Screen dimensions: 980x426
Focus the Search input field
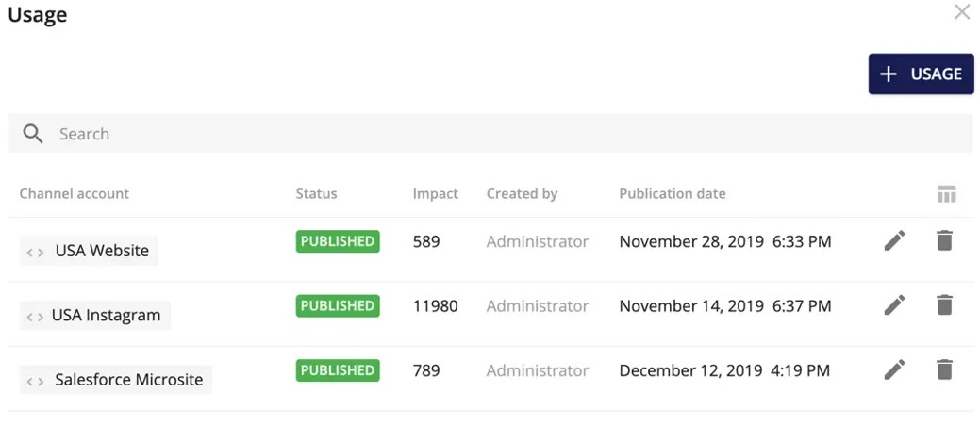pos(490,133)
